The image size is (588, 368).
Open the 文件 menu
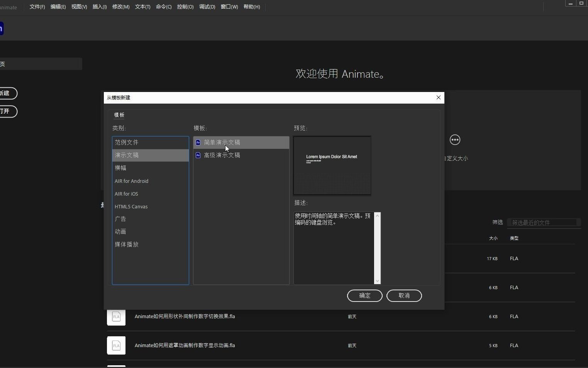coord(37,7)
